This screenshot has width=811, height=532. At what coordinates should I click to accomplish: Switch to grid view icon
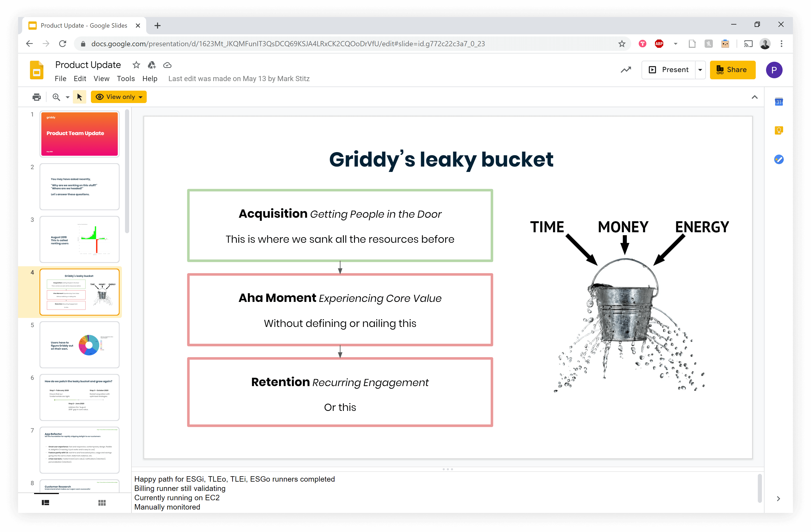click(102, 503)
